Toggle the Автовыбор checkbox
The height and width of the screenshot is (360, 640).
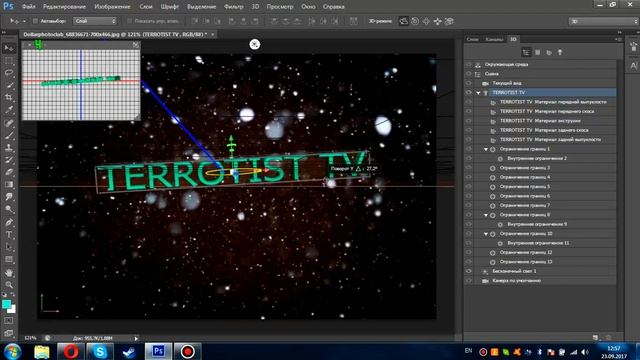click(35, 21)
